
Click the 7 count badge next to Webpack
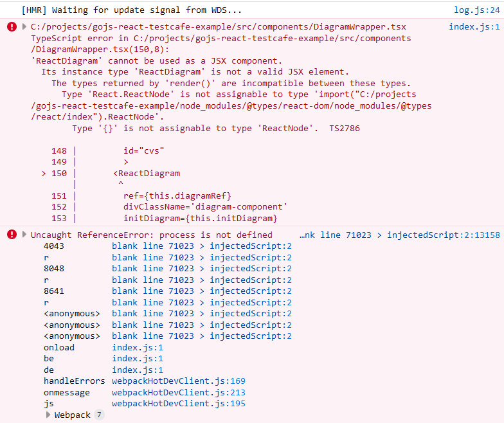point(99,415)
